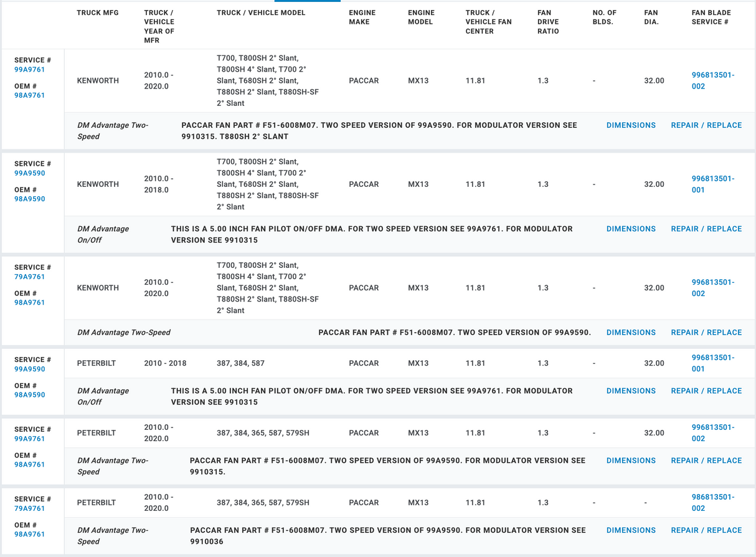Open fan blade service # 986813501-002
The image size is (756, 557).
[713, 503]
